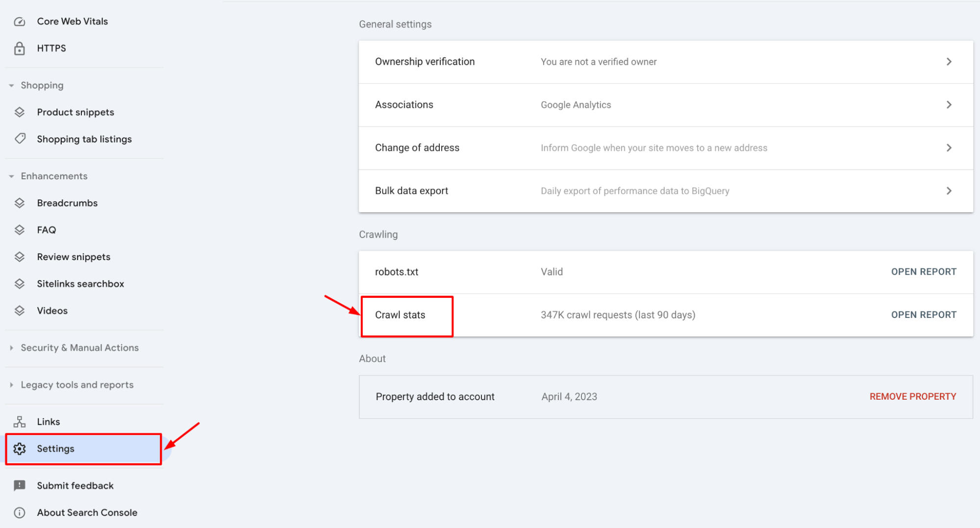Click the 'About' section heading

pyautogui.click(x=372, y=359)
